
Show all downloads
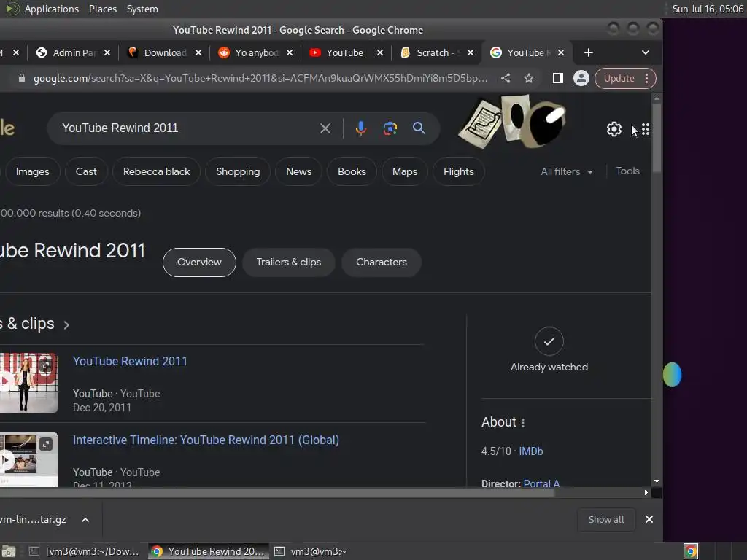[606, 519]
